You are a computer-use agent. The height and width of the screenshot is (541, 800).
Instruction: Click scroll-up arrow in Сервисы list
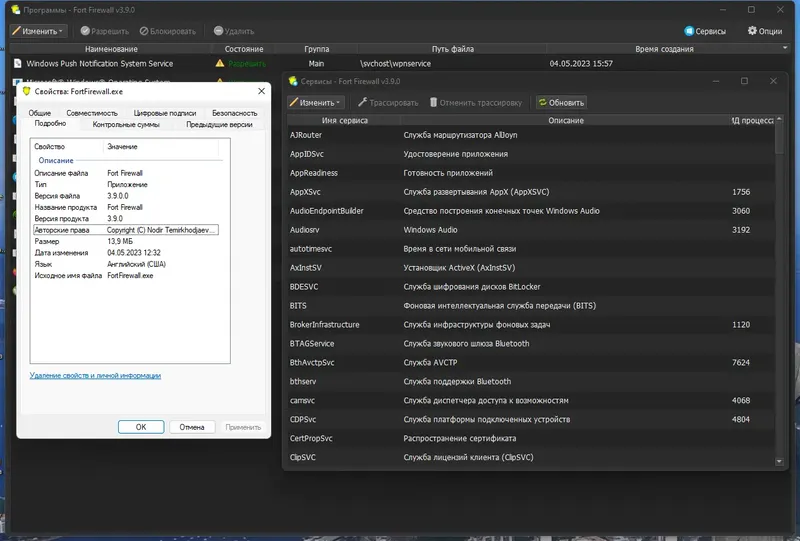tap(779, 119)
